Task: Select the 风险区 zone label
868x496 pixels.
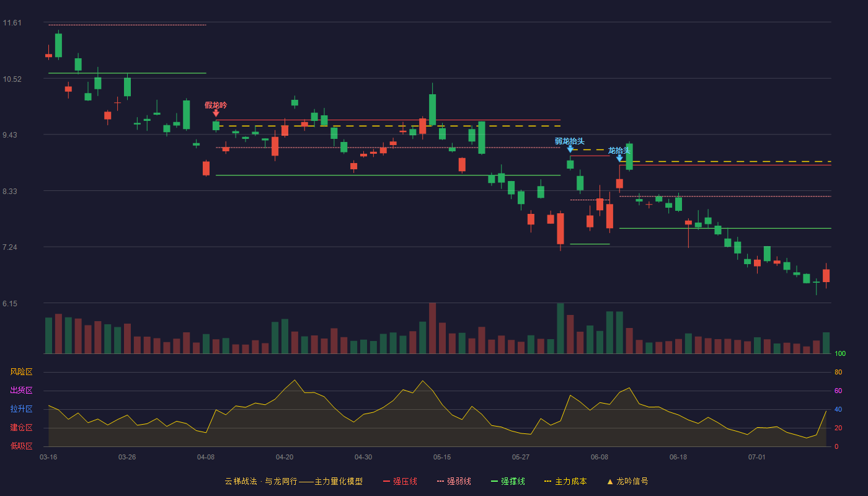Action: tap(21, 372)
